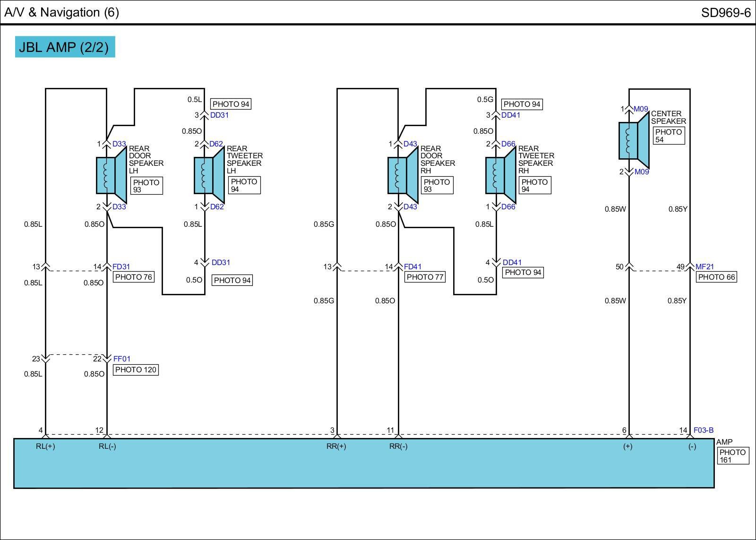Click the FD31 connector label
Image resolution: width=756 pixels, height=540 pixels.
pos(121,267)
